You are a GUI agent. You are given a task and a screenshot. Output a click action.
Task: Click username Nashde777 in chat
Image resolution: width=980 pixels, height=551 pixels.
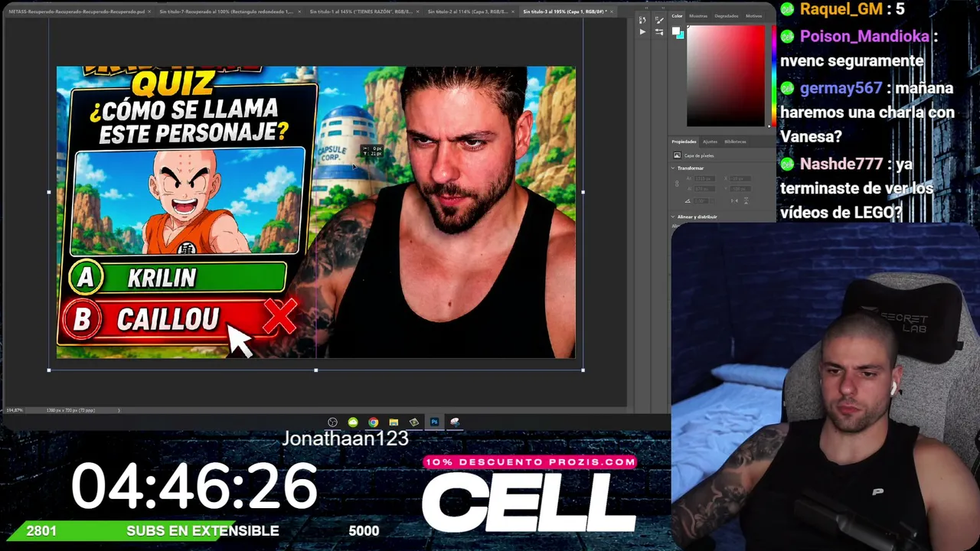pyautogui.click(x=841, y=165)
